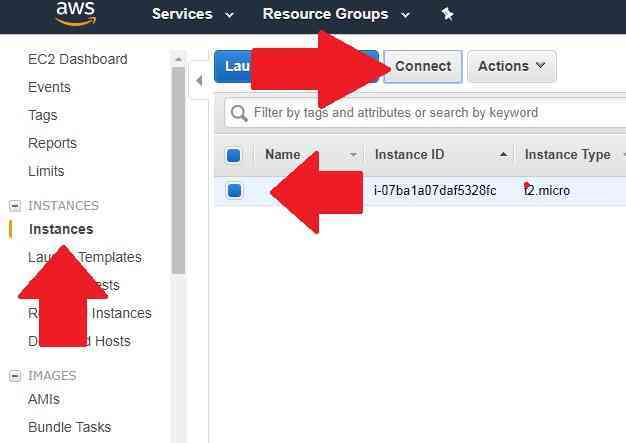The width and height of the screenshot is (626, 443).
Task: Collapse the navigation pane arrow
Action: pyautogui.click(x=199, y=81)
